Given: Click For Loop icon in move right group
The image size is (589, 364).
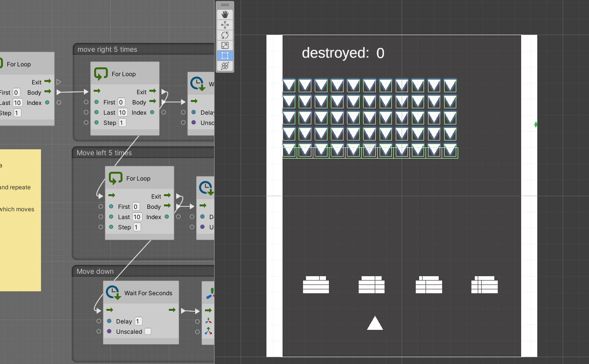Looking at the screenshot, I should (101, 74).
